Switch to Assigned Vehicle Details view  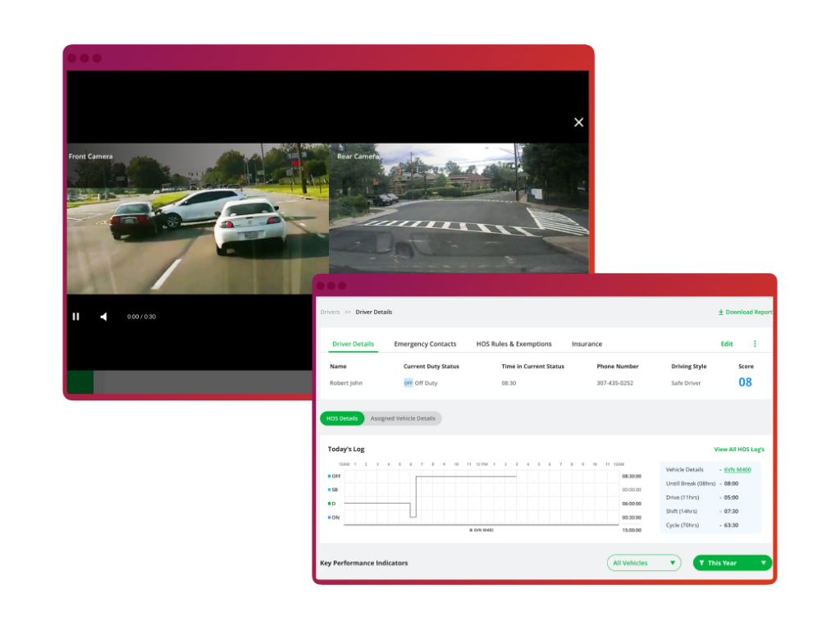click(x=403, y=418)
